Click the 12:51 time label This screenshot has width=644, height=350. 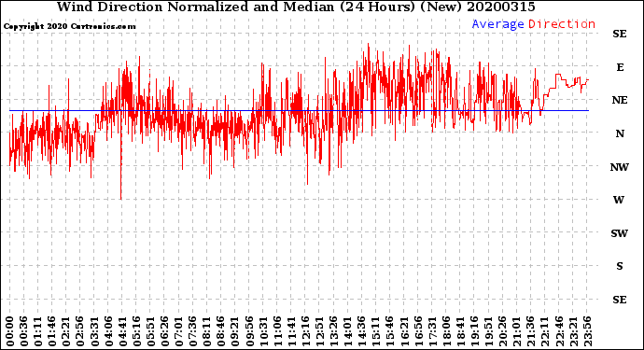click(x=319, y=331)
